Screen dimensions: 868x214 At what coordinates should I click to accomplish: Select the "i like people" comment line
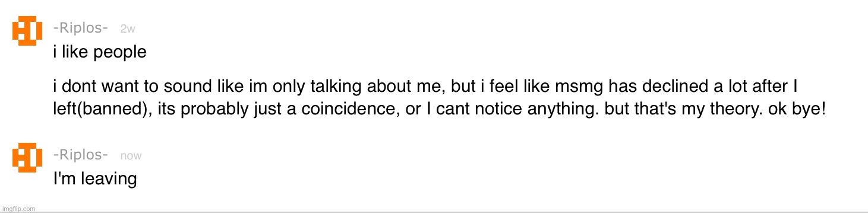click(100, 52)
